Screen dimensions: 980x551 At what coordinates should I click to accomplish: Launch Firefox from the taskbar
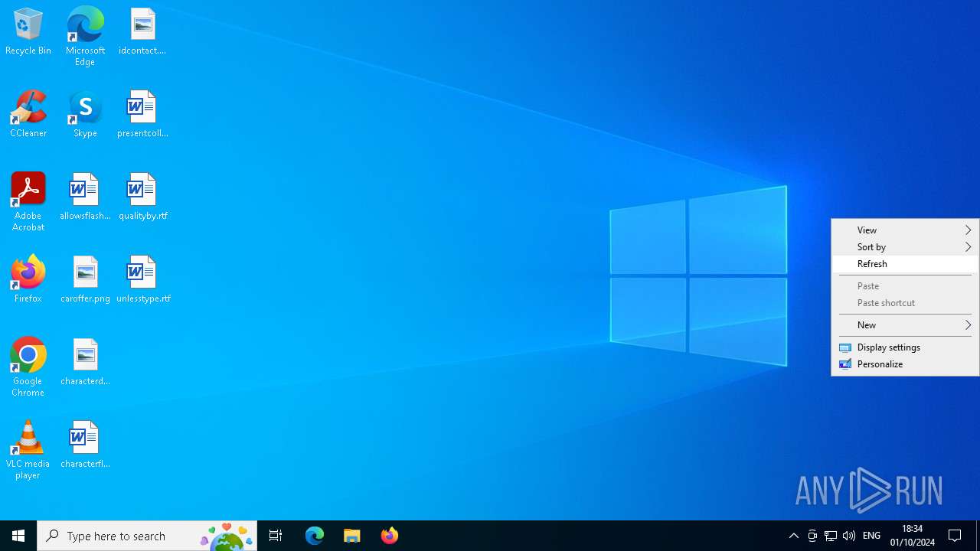(x=390, y=536)
